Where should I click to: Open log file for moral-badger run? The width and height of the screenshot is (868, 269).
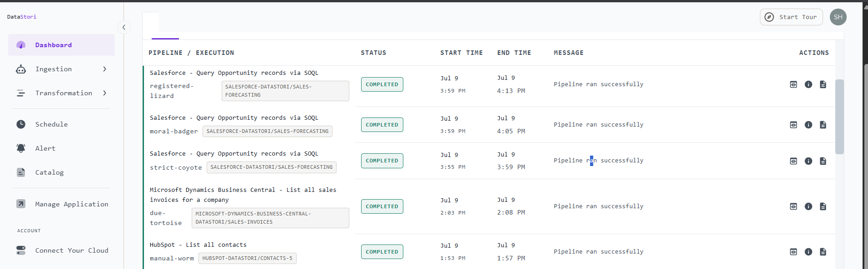click(x=823, y=125)
